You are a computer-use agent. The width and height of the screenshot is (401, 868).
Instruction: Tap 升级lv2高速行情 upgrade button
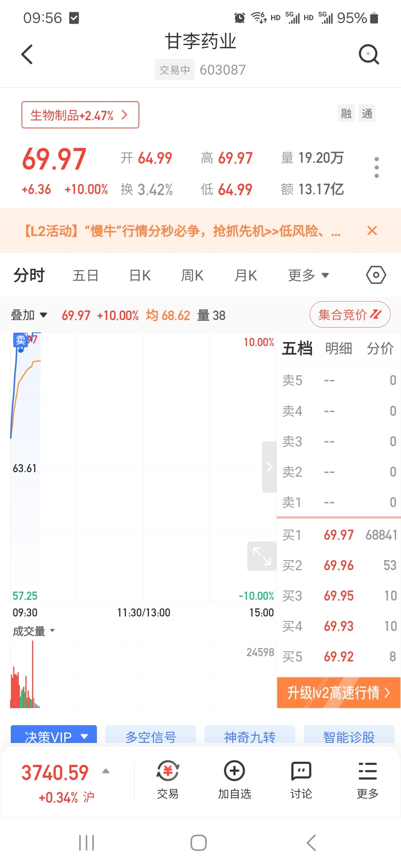click(x=339, y=693)
